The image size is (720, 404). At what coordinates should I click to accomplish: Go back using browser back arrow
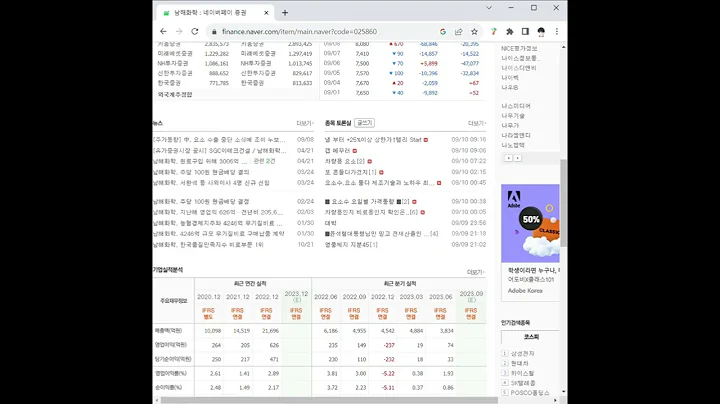[163, 31]
